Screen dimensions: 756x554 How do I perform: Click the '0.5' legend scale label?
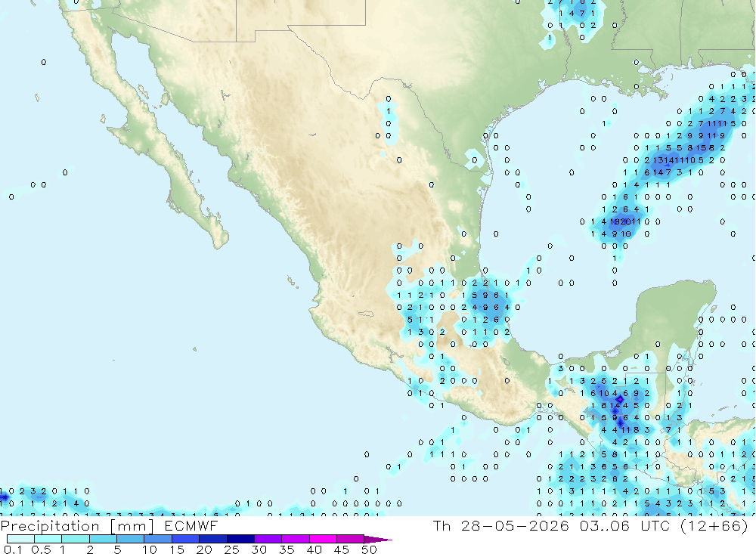point(41,549)
